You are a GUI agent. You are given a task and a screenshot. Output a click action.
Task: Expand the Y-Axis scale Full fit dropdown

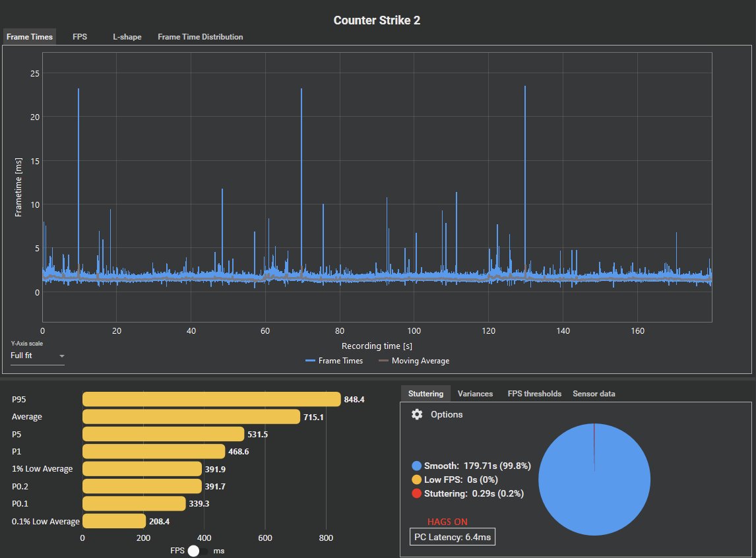coord(38,356)
